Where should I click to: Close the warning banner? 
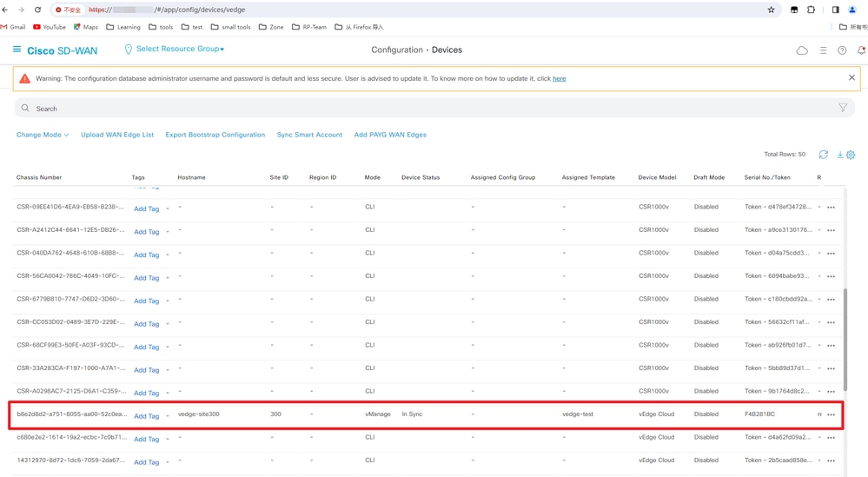tap(851, 77)
